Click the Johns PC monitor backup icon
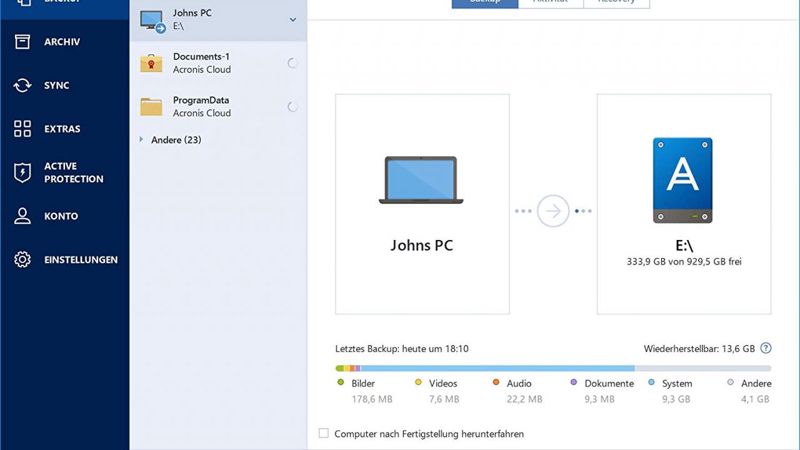The height and width of the screenshot is (450, 800). pos(153,21)
